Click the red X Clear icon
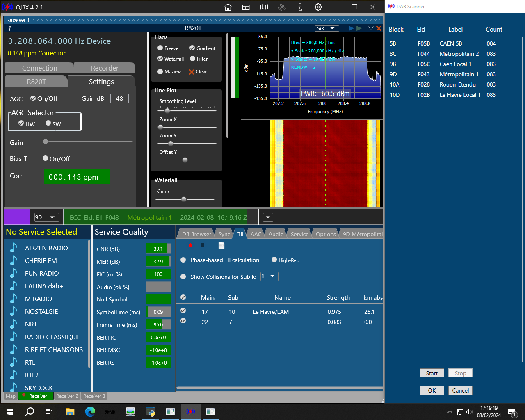 click(192, 72)
